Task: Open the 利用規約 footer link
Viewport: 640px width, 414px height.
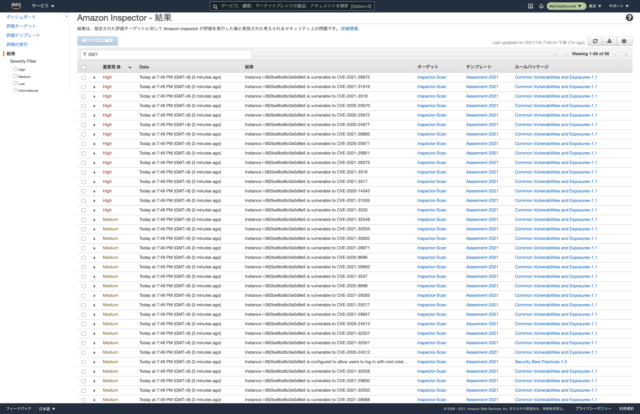Action: 627,409
